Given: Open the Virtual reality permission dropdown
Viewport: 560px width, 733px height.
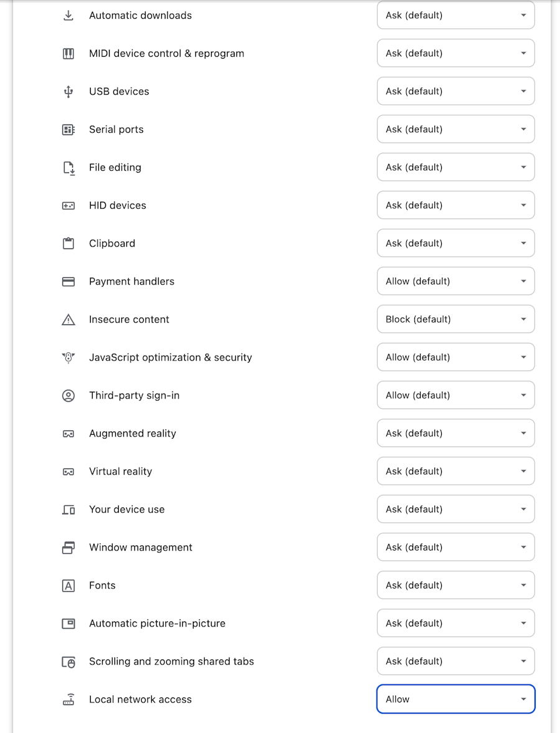Looking at the screenshot, I should tap(455, 471).
